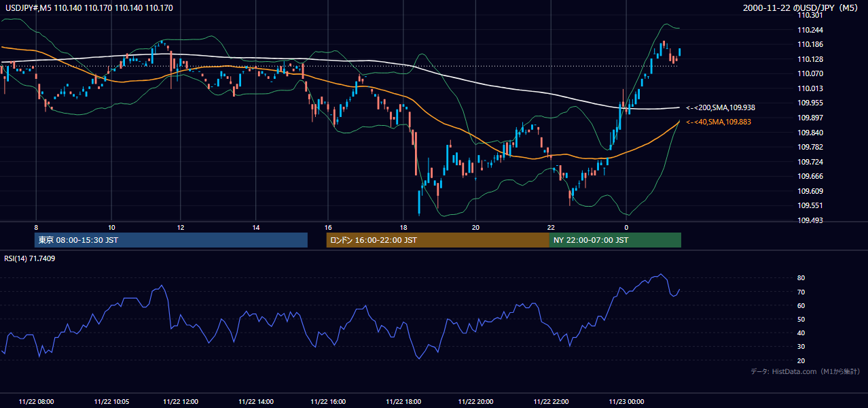Click the RSI scale value 40
Viewport: 868px width, 408px height.
[x=801, y=333]
